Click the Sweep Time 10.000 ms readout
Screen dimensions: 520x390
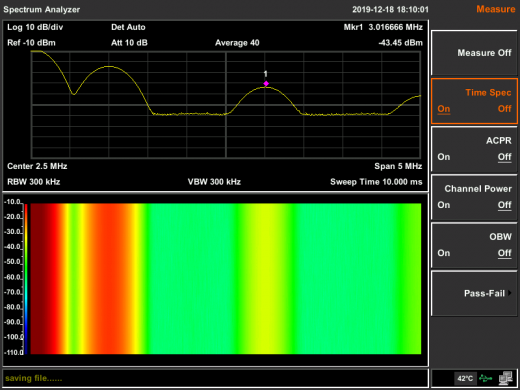click(376, 182)
